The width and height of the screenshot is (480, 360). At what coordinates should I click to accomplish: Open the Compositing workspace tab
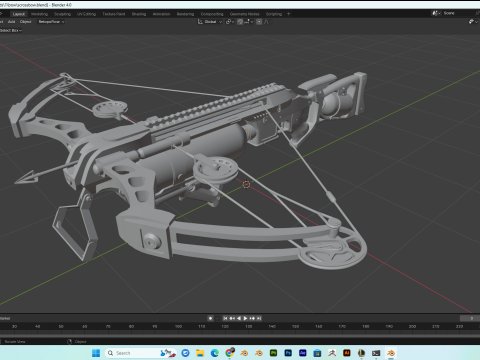[212, 14]
